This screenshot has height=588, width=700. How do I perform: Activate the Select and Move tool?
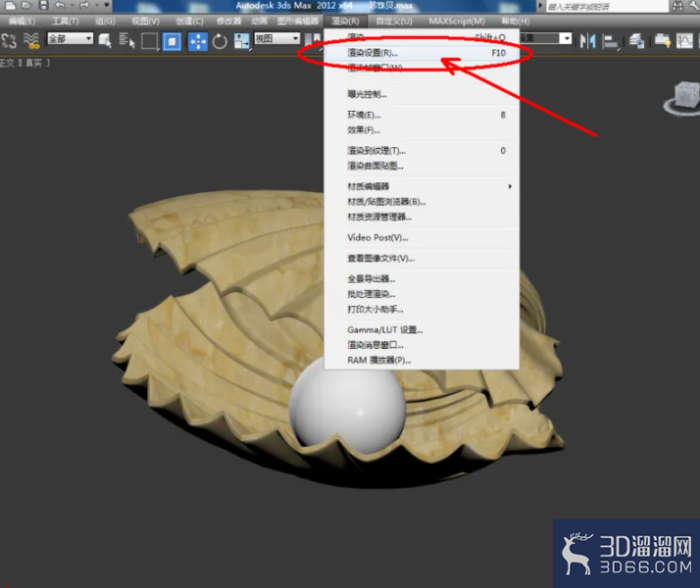point(198,41)
